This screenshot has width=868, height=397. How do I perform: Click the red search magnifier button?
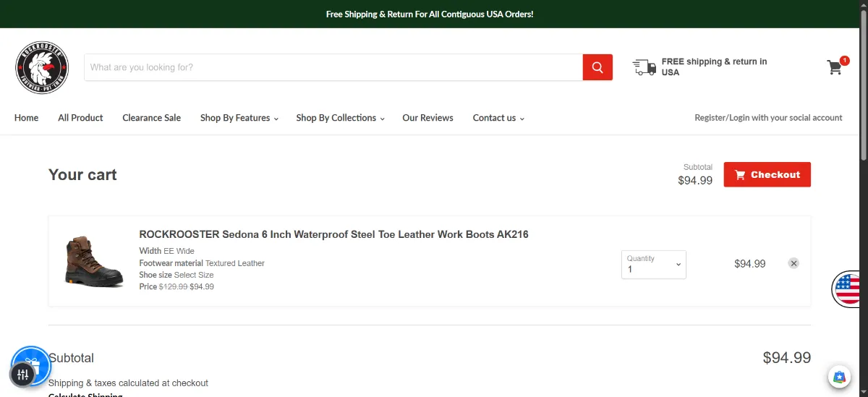point(597,67)
